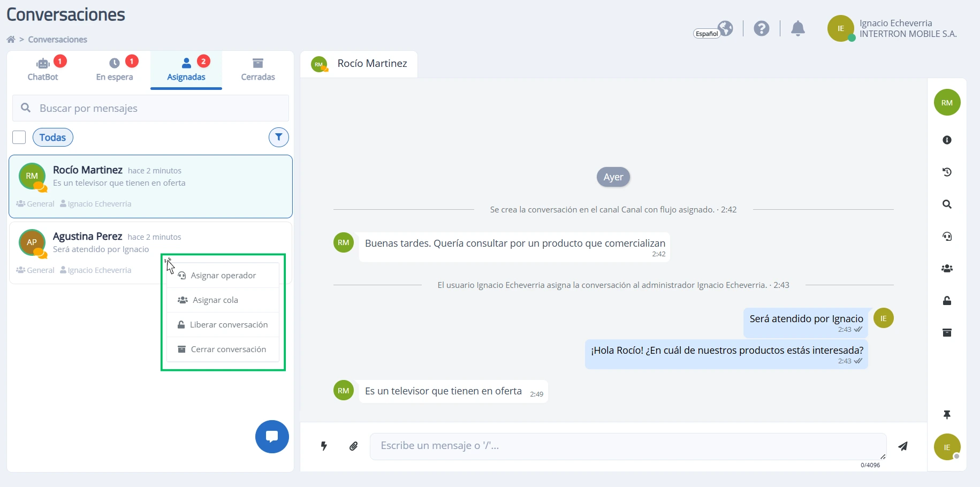This screenshot has height=487, width=980.
Task: Open quick replies lightning bolt icon
Action: [324, 446]
